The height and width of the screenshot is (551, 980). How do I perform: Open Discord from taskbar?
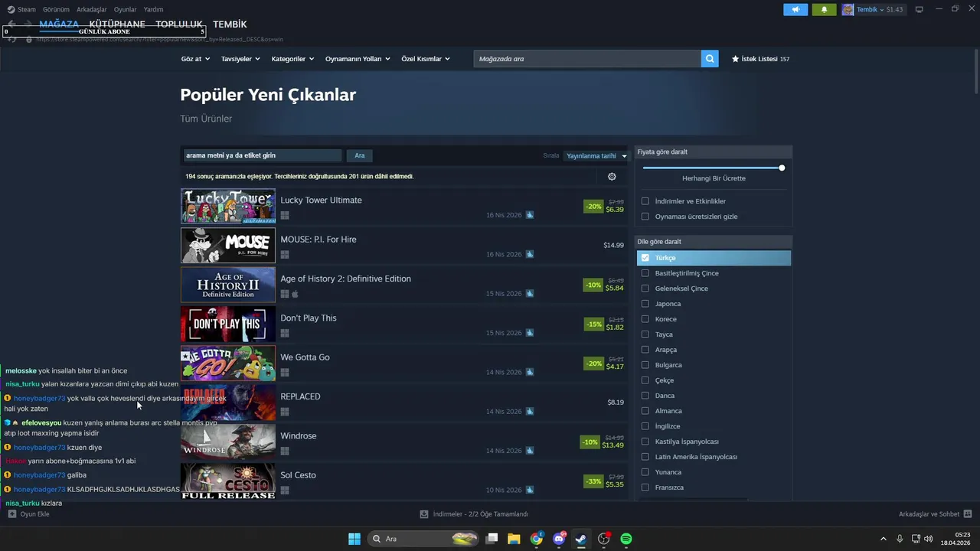click(x=559, y=539)
